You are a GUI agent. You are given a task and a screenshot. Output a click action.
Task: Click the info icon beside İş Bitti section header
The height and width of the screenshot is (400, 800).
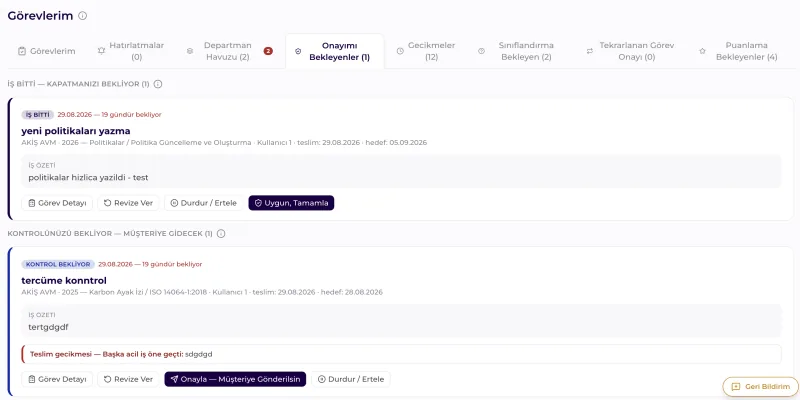158,84
